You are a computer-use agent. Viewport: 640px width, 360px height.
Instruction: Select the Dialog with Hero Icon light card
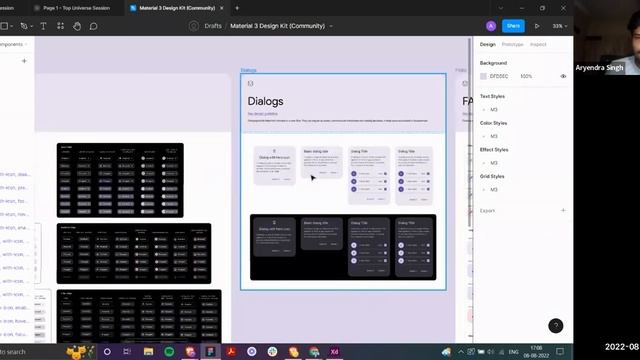[x=274, y=165]
